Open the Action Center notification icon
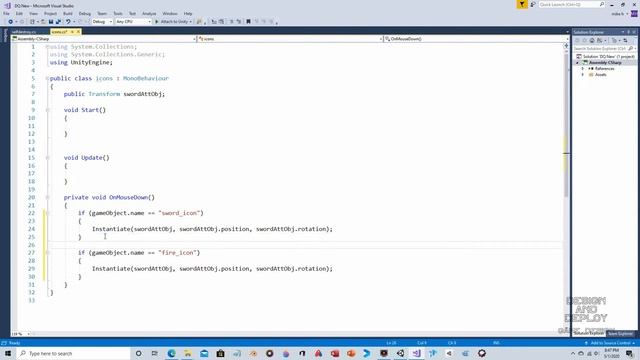The image size is (640, 360). [x=629, y=353]
